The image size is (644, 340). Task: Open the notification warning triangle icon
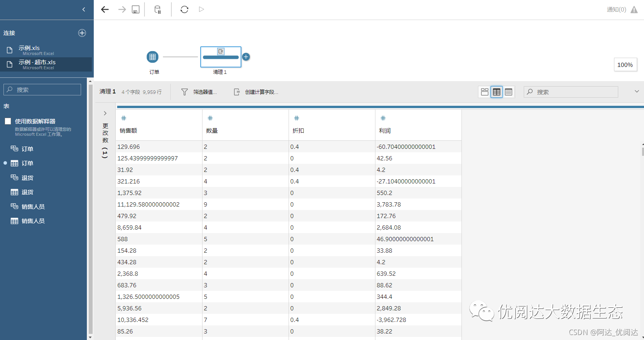coord(634,10)
